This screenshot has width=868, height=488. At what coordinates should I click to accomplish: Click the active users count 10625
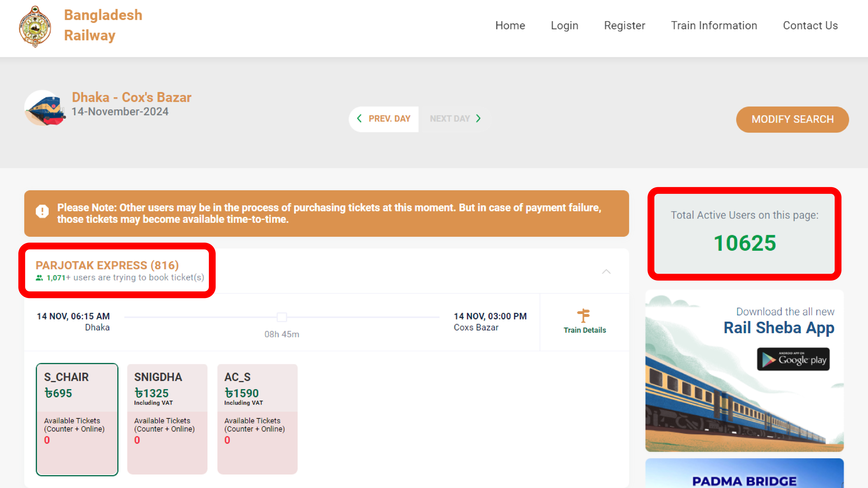click(x=745, y=243)
